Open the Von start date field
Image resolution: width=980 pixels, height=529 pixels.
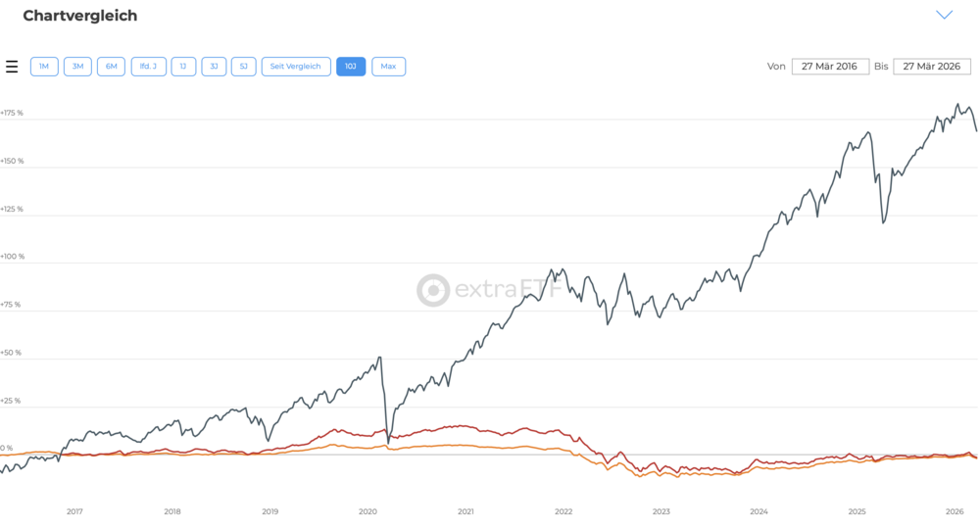pyautogui.click(x=829, y=67)
